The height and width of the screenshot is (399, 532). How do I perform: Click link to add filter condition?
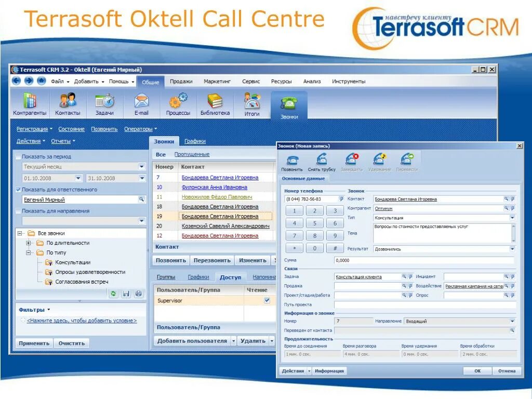pyautogui.click(x=82, y=321)
